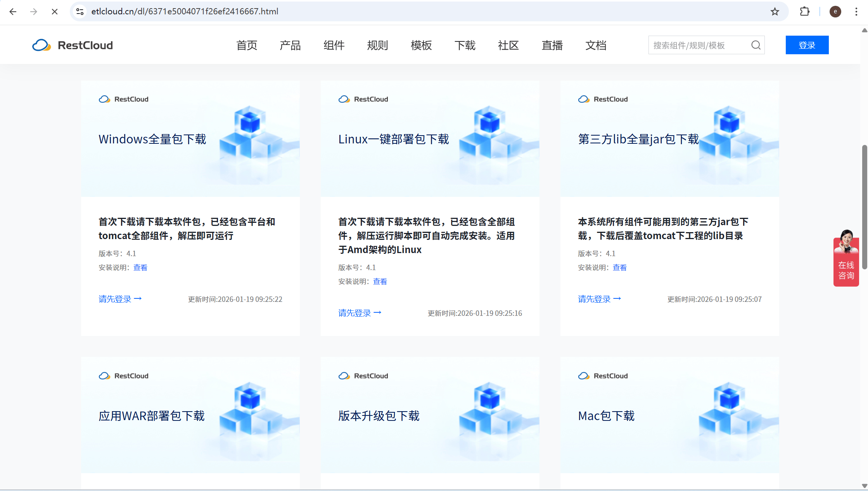868x491 pixels.
Task: Click 查看 link under Windows全量包
Action: 140,267
